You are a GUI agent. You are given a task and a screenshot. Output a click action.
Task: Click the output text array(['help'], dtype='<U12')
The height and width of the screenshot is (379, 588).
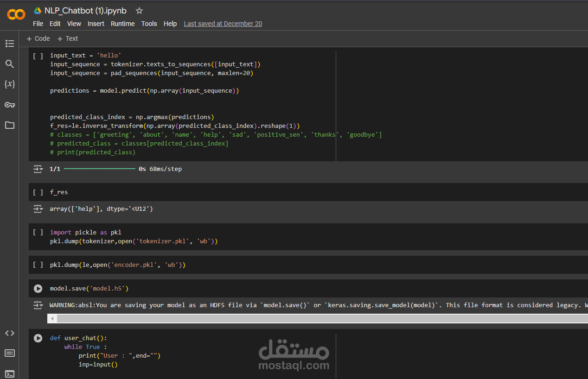pyautogui.click(x=101, y=209)
